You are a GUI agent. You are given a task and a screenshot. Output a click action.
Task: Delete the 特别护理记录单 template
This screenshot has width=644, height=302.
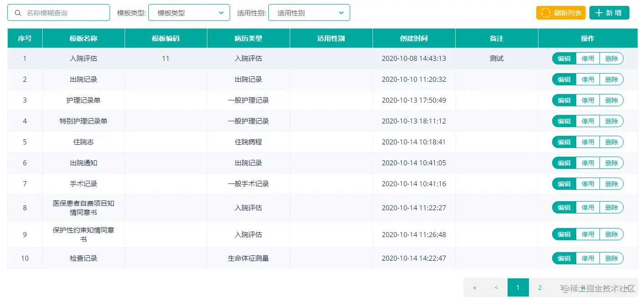point(612,121)
